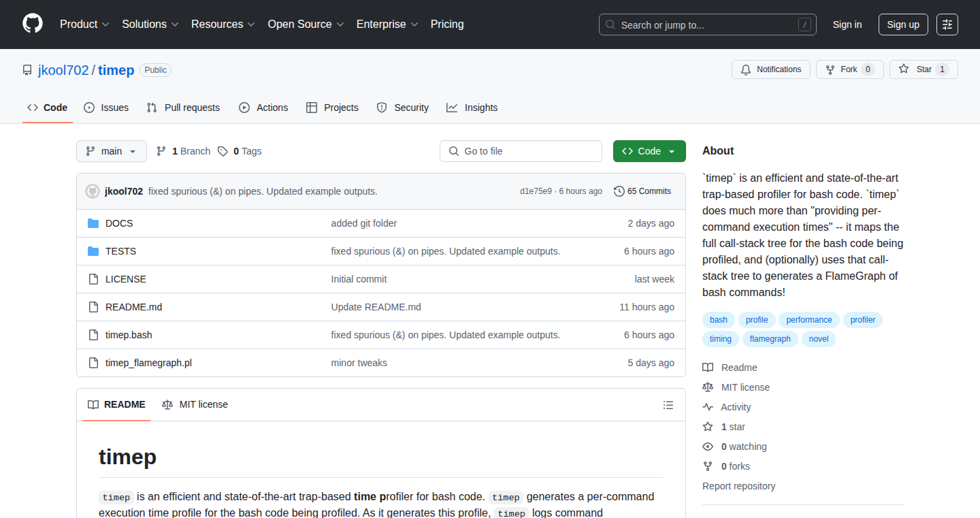Open the timep repository name link

(x=116, y=70)
